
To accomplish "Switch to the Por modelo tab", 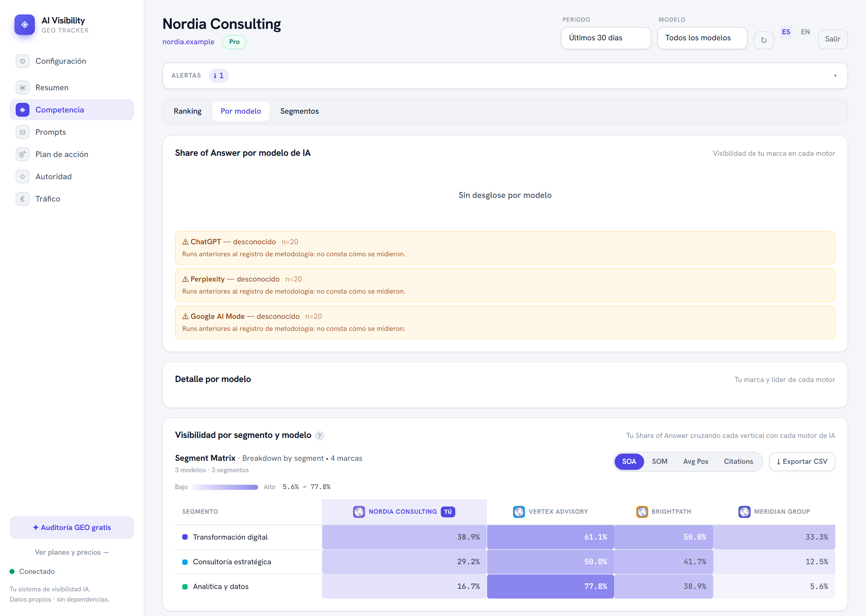I will pyautogui.click(x=241, y=112).
